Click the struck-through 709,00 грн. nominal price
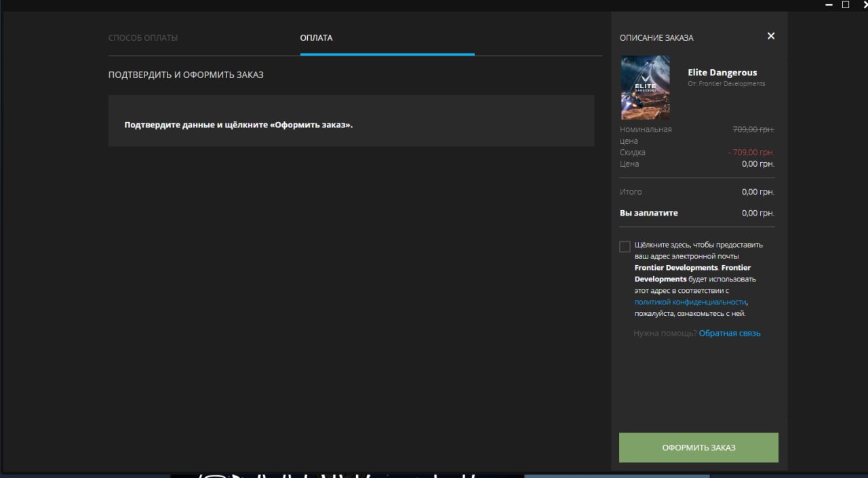The image size is (868, 478). tap(753, 130)
